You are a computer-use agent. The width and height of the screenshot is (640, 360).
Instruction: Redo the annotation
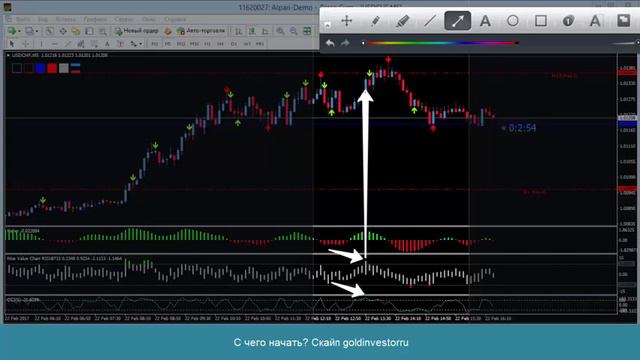345,43
